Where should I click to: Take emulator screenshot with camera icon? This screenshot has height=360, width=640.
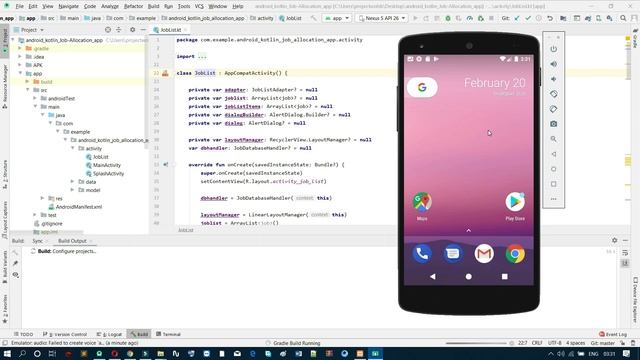553,124
